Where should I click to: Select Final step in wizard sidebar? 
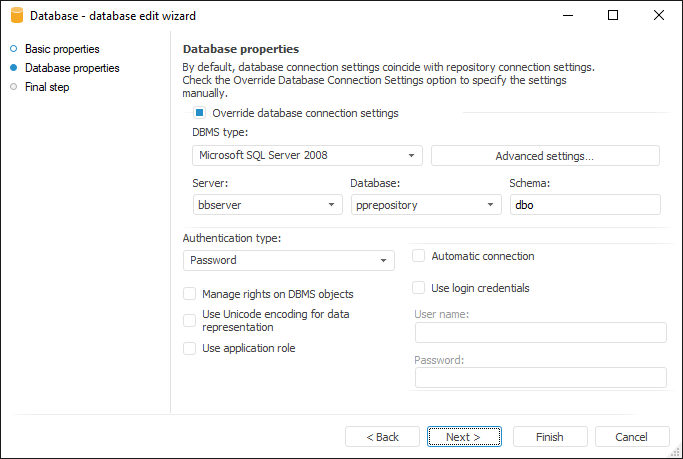(x=47, y=87)
